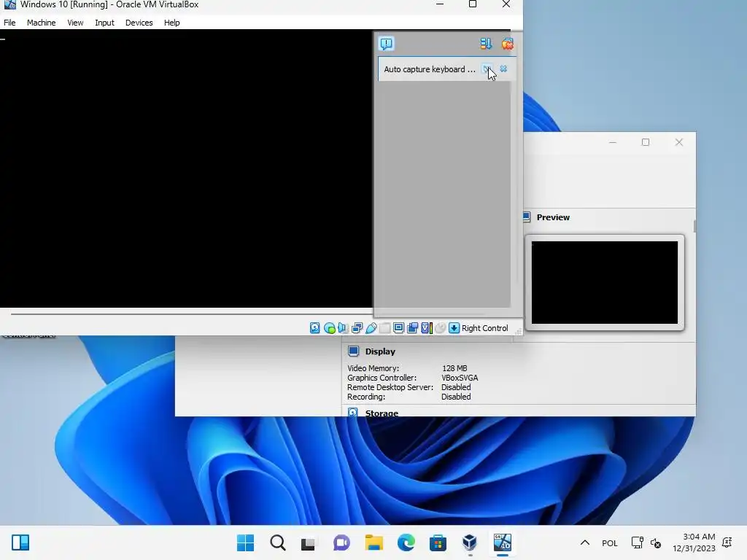
Task: Click the USB devices status icon
Action: [371, 328]
